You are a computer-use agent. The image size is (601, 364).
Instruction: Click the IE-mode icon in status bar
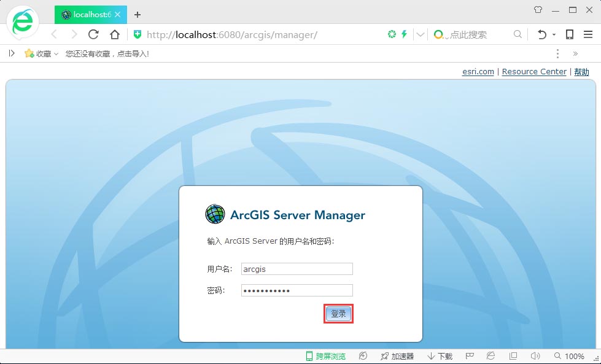(490, 356)
